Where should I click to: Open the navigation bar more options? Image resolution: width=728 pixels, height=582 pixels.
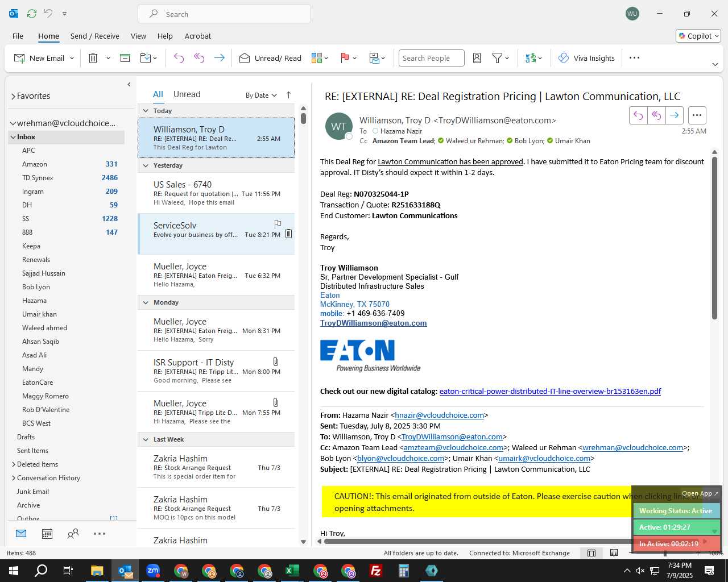(x=100, y=534)
